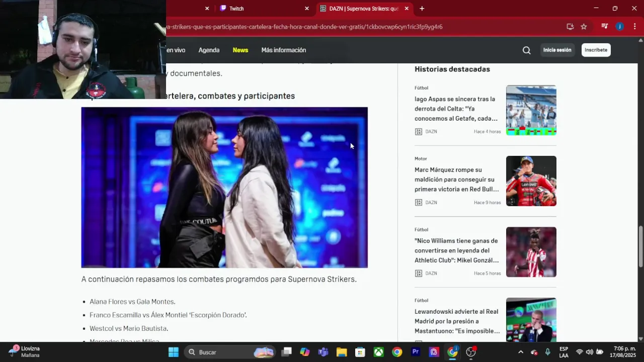Open the first Chrome icon on taskbar
The width and height of the screenshot is (644, 362).
397,352
